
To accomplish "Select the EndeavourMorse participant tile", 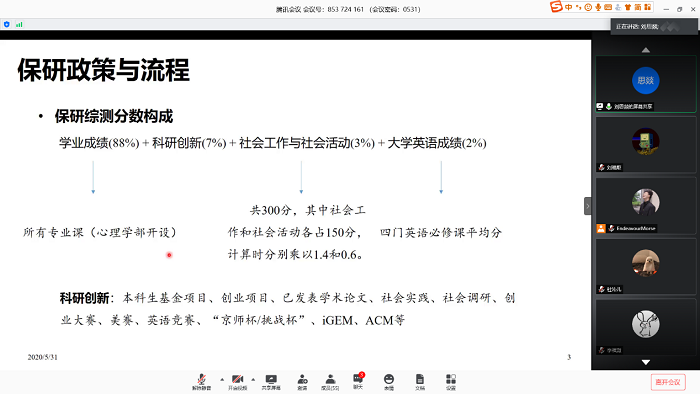I will pyautogui.click(x=646, y=206).
